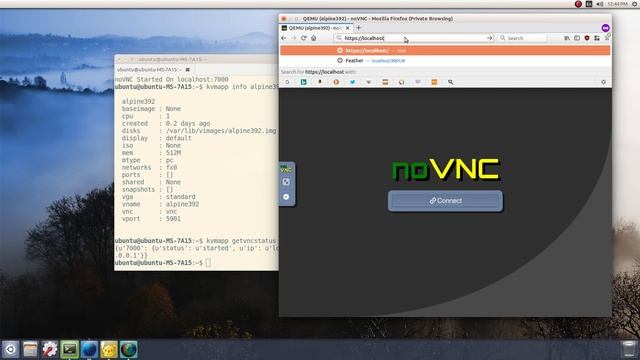640x360 pixels.
Task: Open the extension icon beside the shield
Action: 597,38
